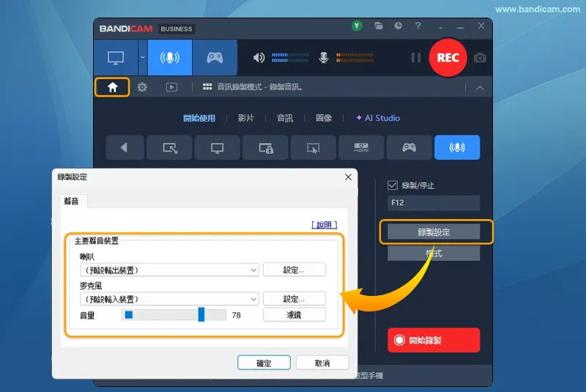
Task: Click the 格式 button
Action: (x=434, y=254)
